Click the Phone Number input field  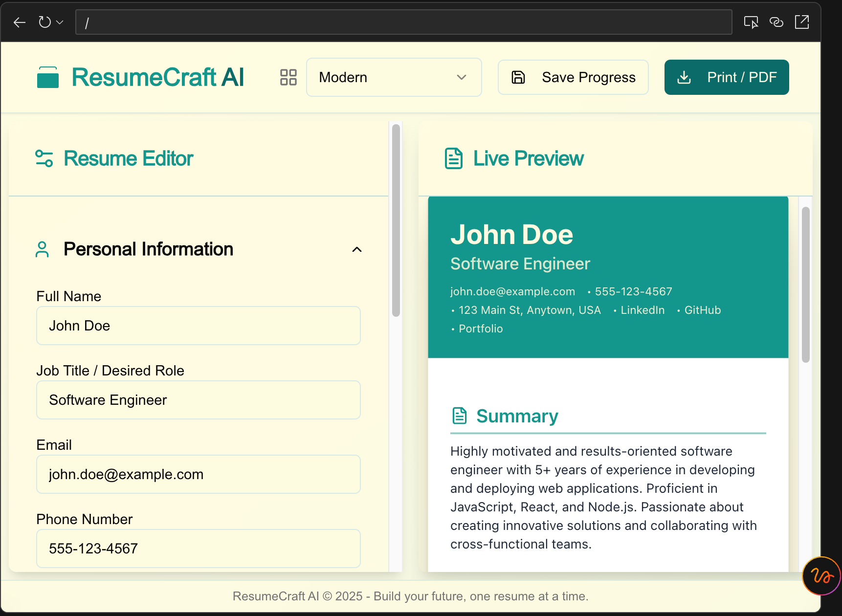[199, 549]
